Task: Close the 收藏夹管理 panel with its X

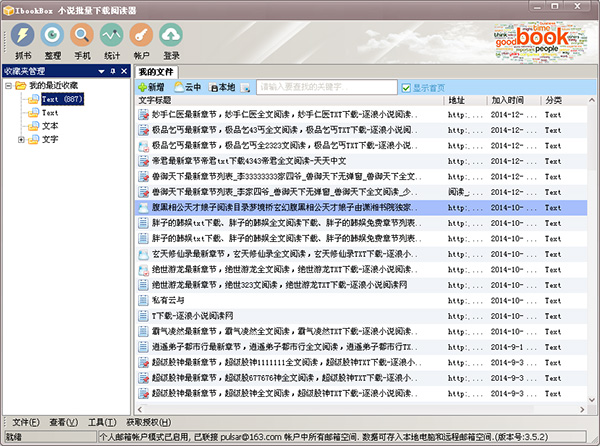Action: tap(124, 71)
